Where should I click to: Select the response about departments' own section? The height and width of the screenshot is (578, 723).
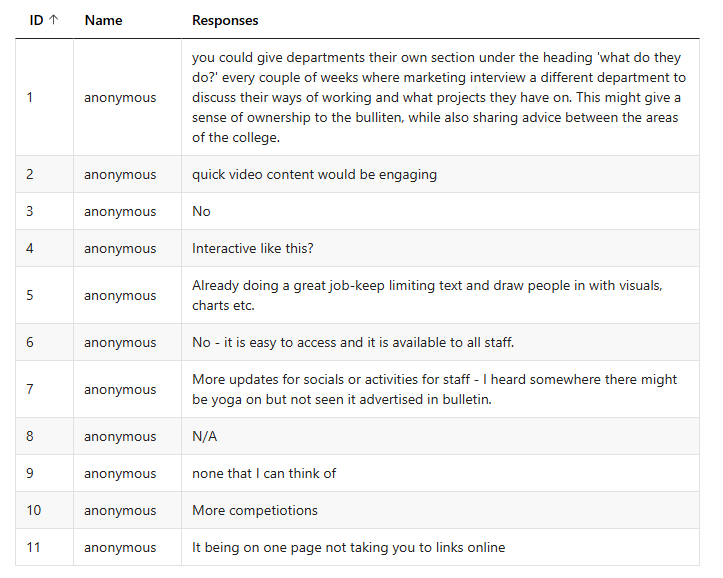440,97
